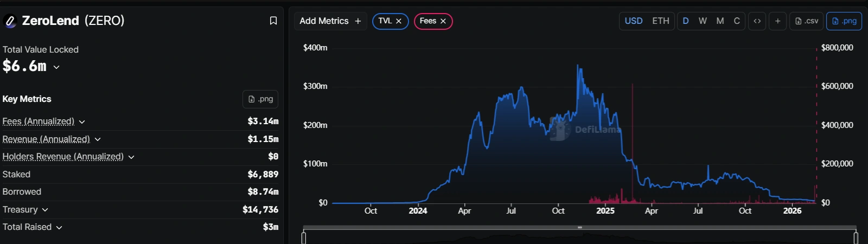This screenshot has height=244, width=868.
Task: Expand Revenue (Annualized) details
Action: click(x=98, y=139)
